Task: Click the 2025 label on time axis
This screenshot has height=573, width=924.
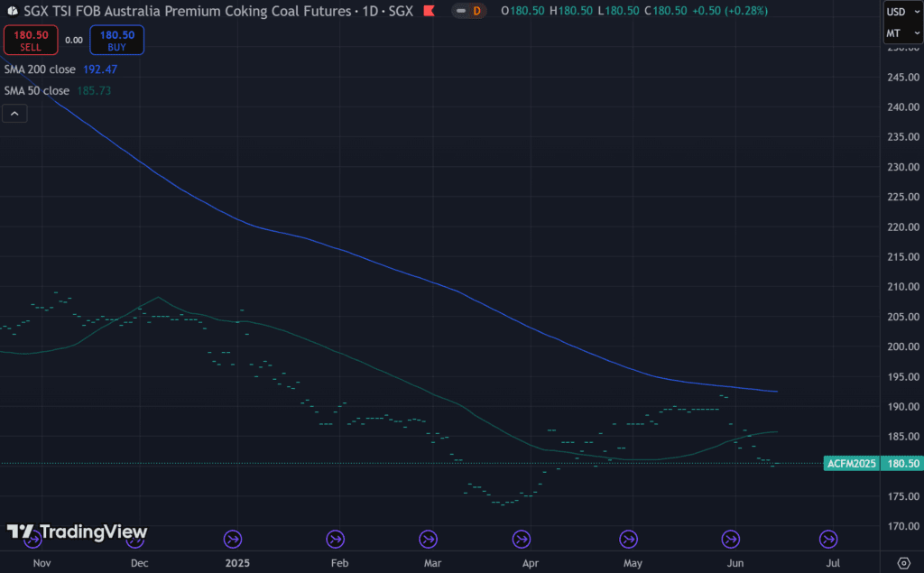Action: point(237,563)
